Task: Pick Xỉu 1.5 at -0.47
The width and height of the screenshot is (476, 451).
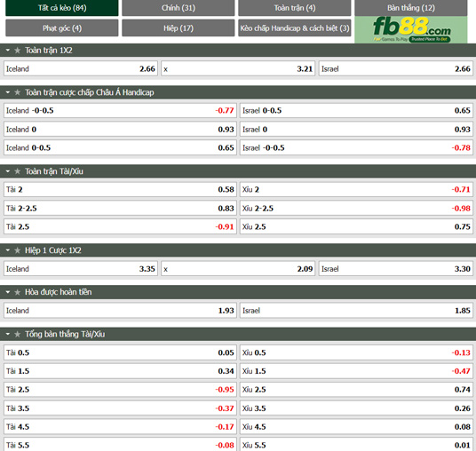Action: (x=356, y=371)
